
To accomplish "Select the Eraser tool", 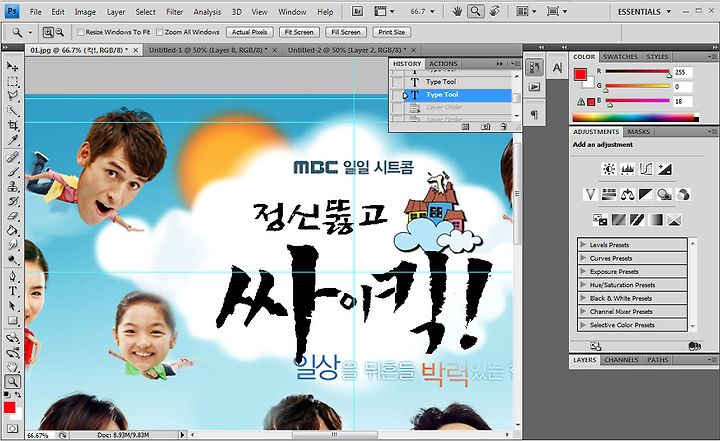I will pos(12,216).
